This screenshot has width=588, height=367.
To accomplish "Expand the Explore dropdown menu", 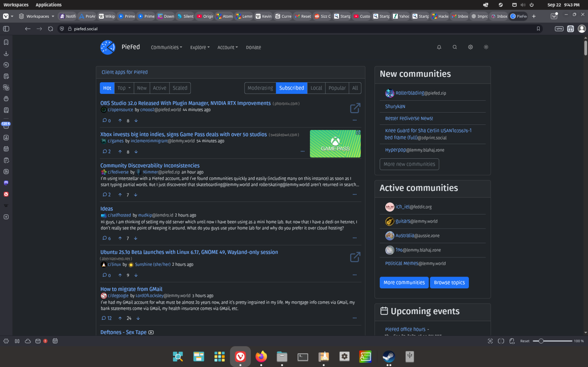I will 200,47.
